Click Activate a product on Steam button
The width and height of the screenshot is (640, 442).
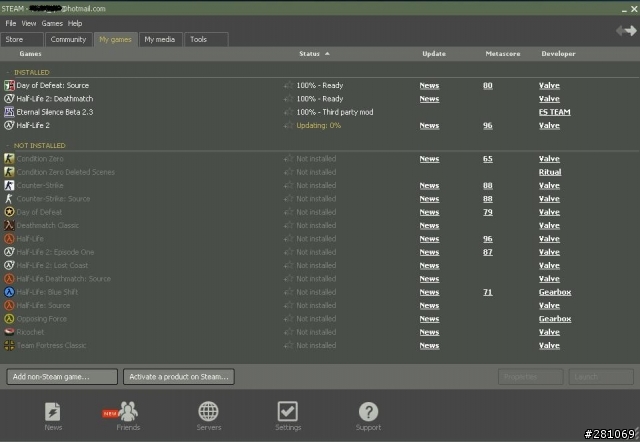tap(179, 377)
